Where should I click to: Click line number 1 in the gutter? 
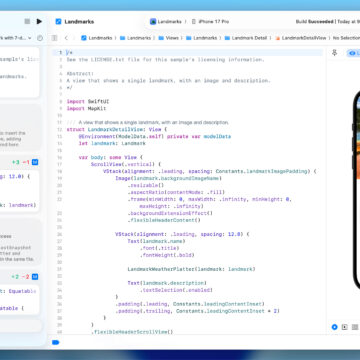coord(60,53)
